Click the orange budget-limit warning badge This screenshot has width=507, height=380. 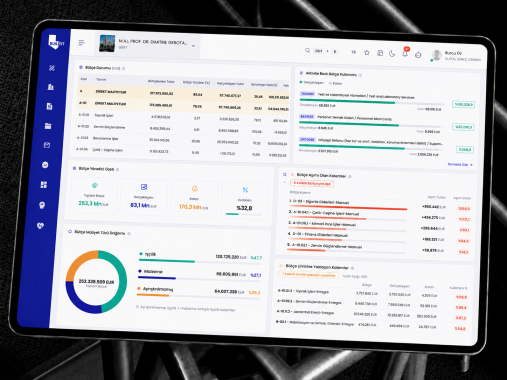point(308,275)
